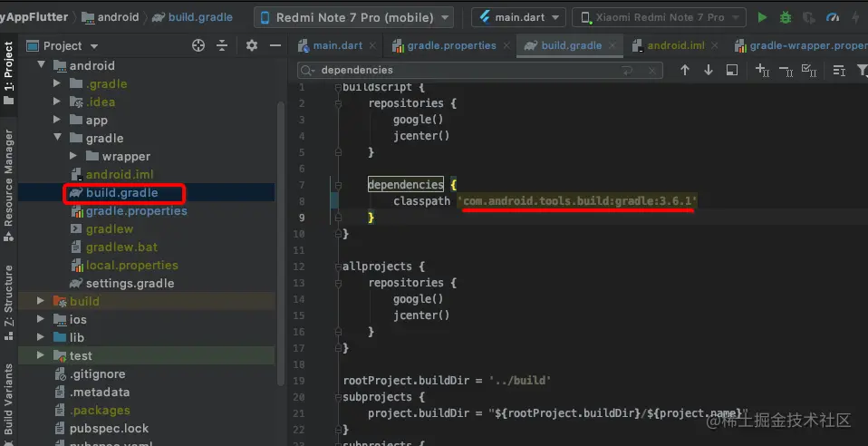Viewport: 868px width, 446px height.
Task: Open the Build Variants side tab
Action: pyautogui.click(x=8, y=402)
